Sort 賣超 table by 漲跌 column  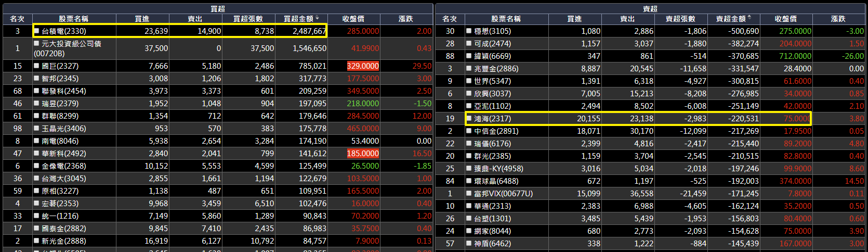coord(838,19)
